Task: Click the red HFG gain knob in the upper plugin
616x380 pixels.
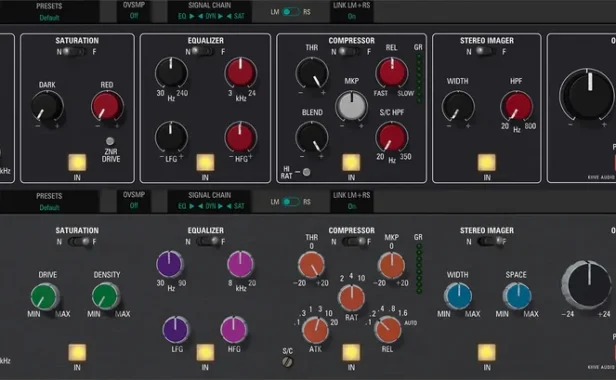Action: tap(240, 137)
